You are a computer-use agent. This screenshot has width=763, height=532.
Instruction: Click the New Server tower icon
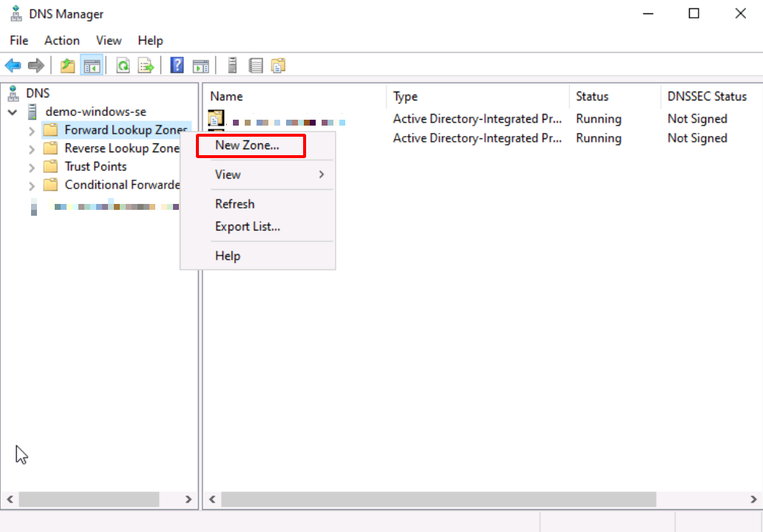tap(232, 66)
